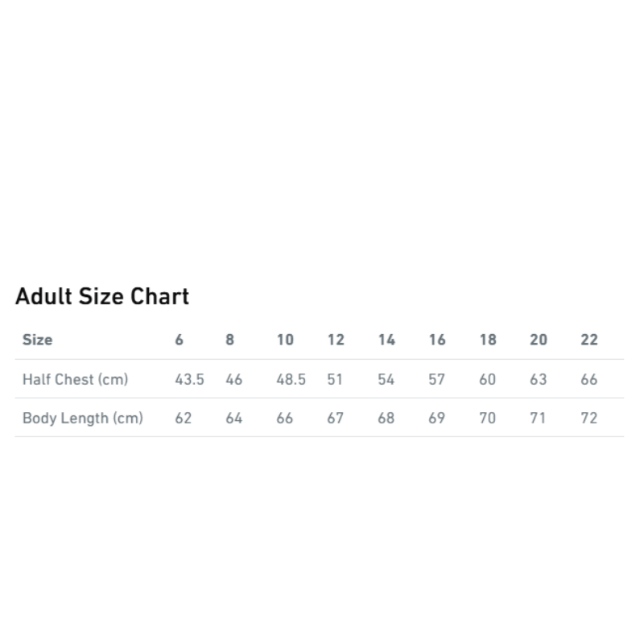Select size 6 column header

pos(180,340)
